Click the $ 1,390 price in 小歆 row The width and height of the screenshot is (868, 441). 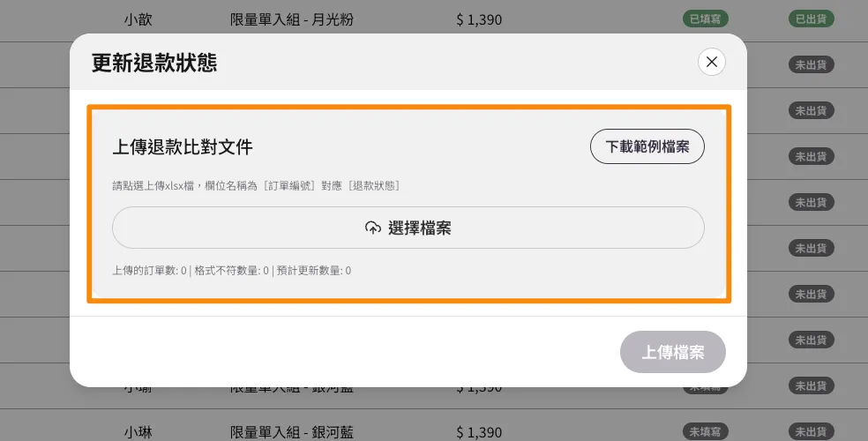(x=479, y=19)
